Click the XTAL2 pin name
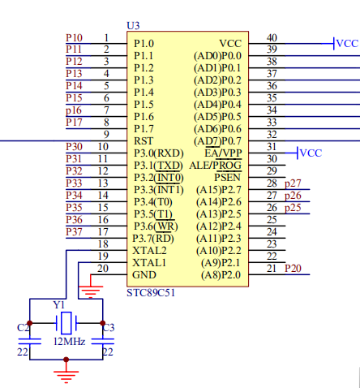 tap(149, 250)
